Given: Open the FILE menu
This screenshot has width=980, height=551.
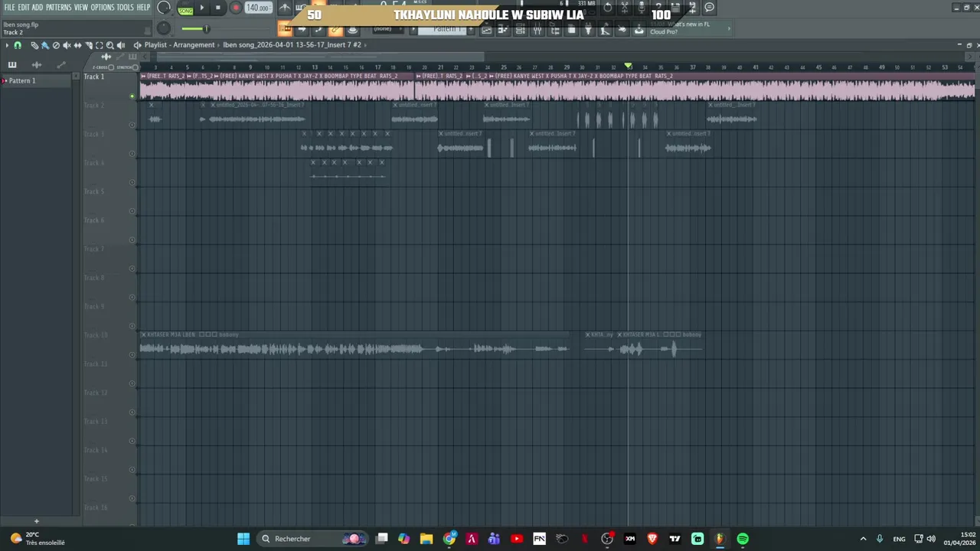Looking at the screenshot, I should pyautogui.click(x=9, y=8).
